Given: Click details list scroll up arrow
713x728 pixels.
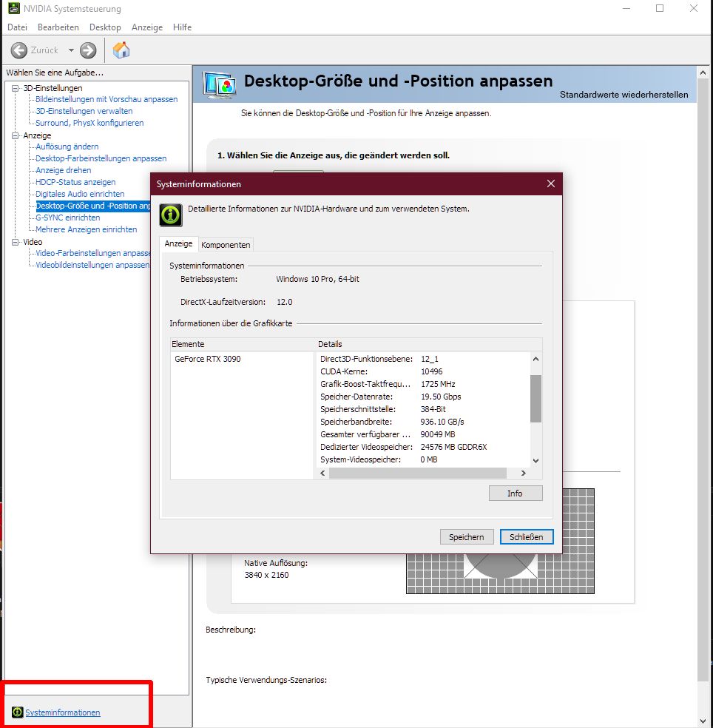Looking at the screenshot, I should point(535,359).
